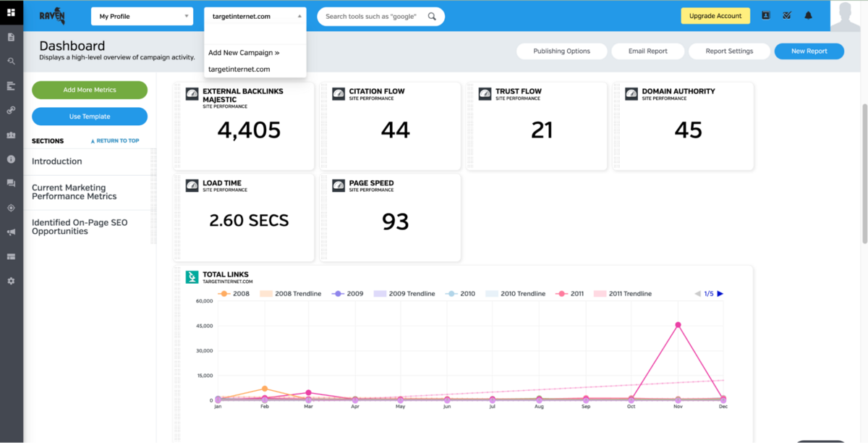Image resolution: width=868 pixels, height=443 pixels.
Task: Jump to Introduction section
Action: click(x=57, y=161)
